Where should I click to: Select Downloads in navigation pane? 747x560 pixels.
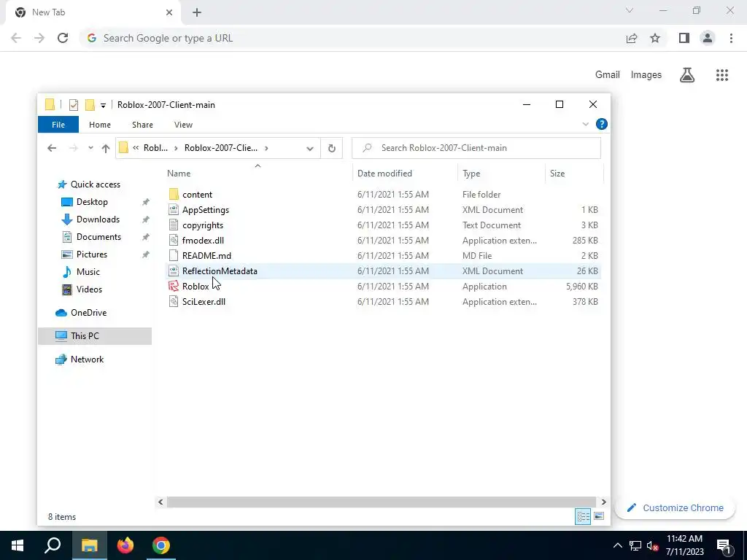point(98,219)
